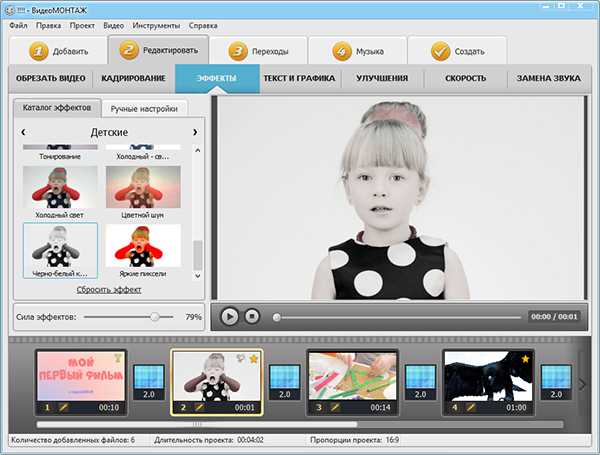600x455 pixels.
Task: Click the down arrow of effects list scrollbar
Action: pos(197,276)
